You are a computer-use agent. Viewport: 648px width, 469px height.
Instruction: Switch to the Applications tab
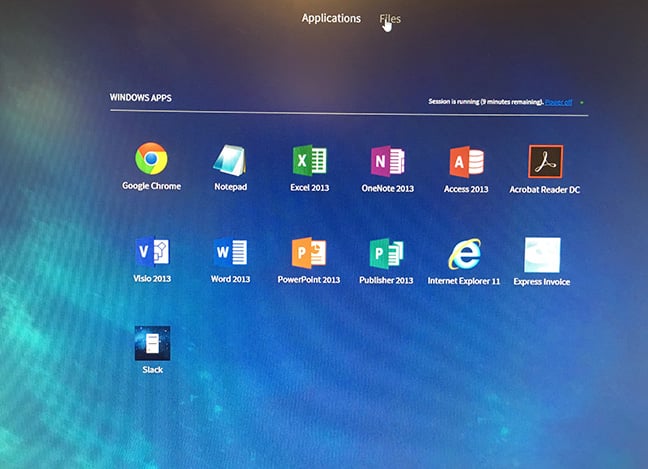pos(331,18)
